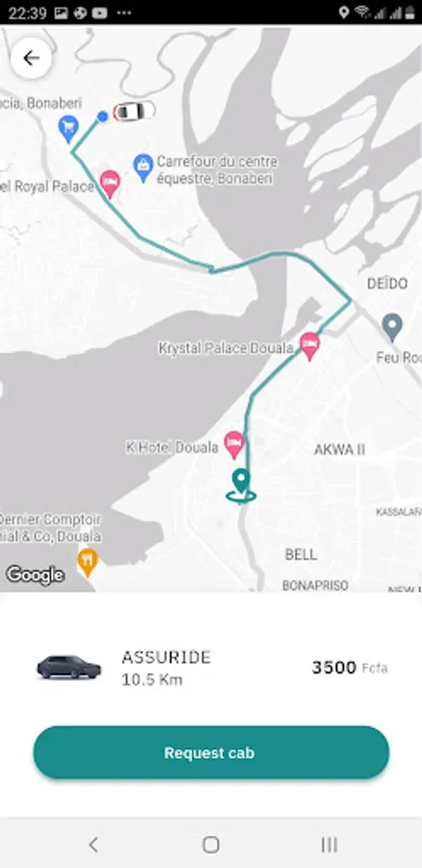Viewport: 422px width, 868px height.
Task: Select the ASSURIDE ride option
Action: [x=211, y=667]
